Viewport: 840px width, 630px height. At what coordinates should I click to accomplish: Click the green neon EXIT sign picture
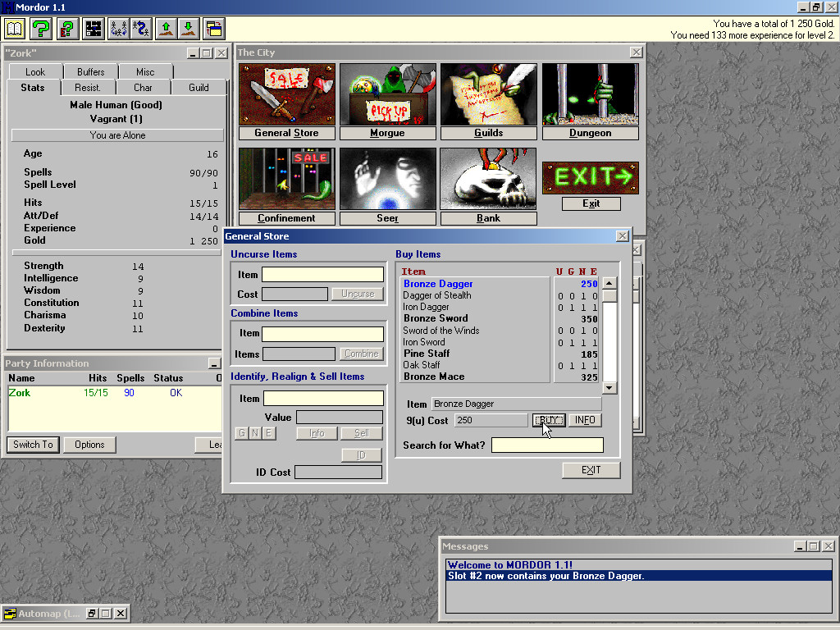click(x=591, y=177)
